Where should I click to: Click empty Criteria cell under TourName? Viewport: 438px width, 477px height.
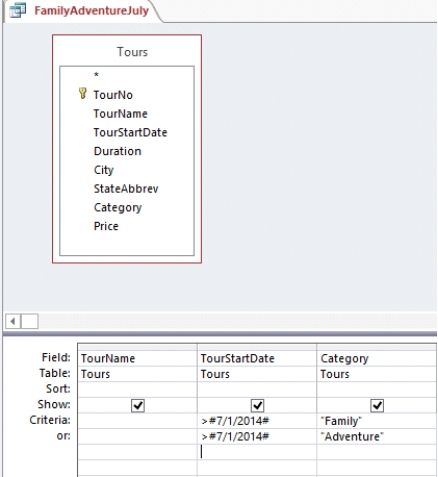pyautogui.click(x=137, y=421)
